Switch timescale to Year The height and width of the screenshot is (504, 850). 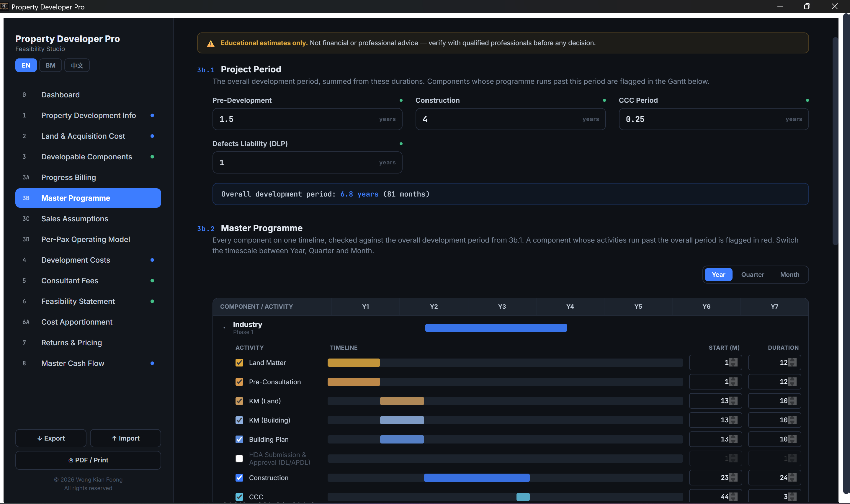718,274
